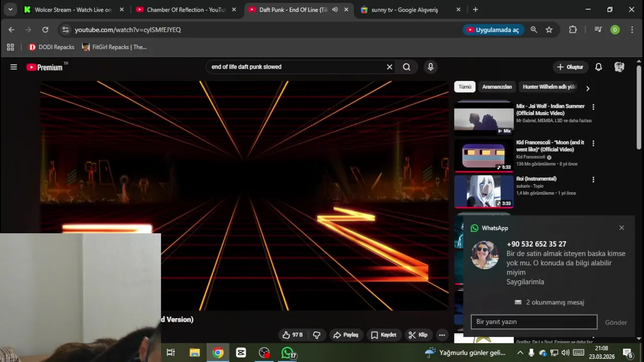Show hidden system tray icons chevron
The image size is (644, 362).
(520, 352)
